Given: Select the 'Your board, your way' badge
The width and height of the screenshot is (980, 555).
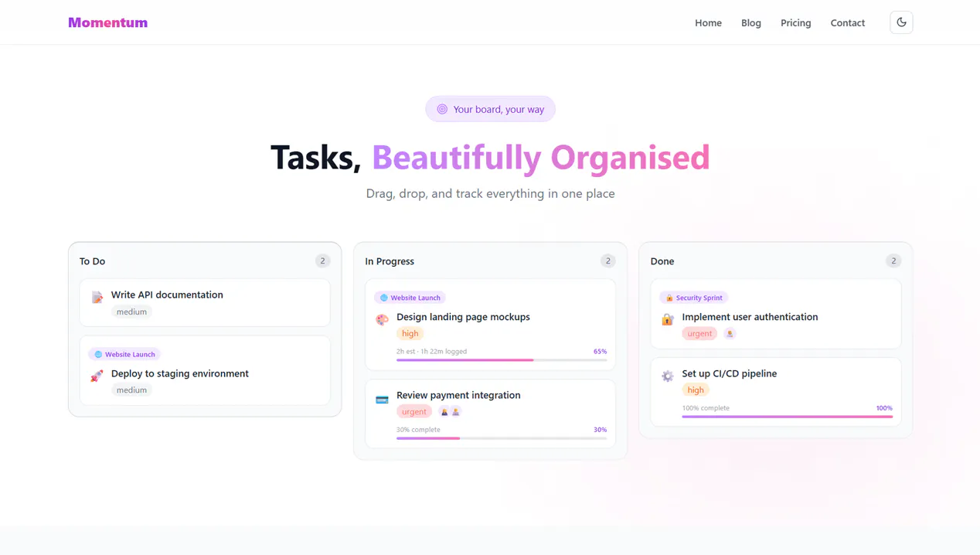Looking at the screenshot, I should [x=490, y=109].
